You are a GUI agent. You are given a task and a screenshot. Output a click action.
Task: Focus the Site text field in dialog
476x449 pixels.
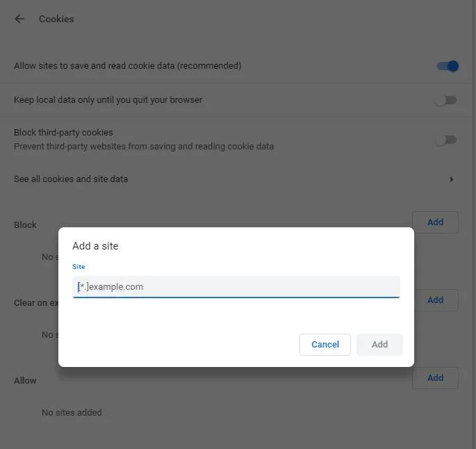(236, 286)
